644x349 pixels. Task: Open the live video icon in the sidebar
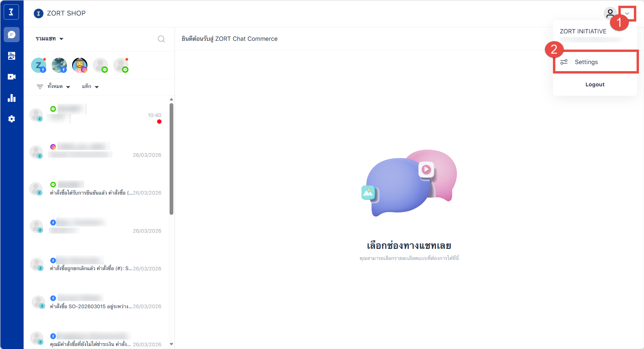pyautogui.click(x=11, y=77)
